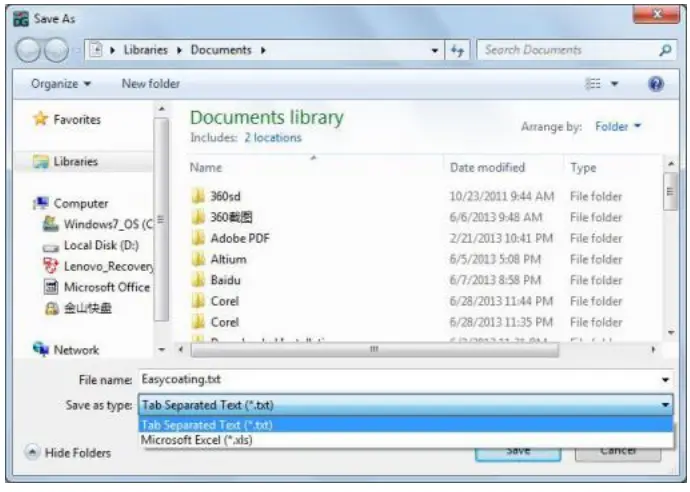Click navigation pane scrollbar down arrow
Viewport: 690px width, 492px height.
click(162, 349)
